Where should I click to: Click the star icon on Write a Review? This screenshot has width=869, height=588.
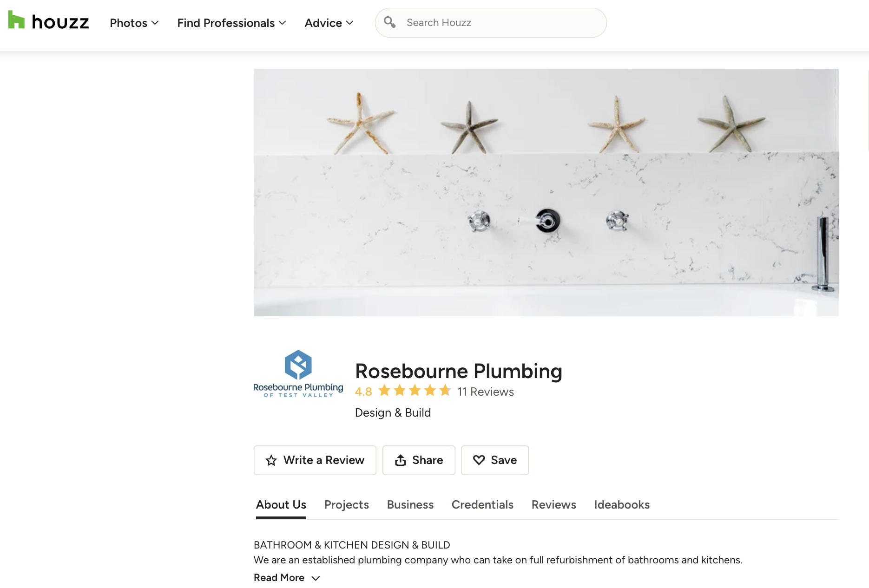click(271, 460)
